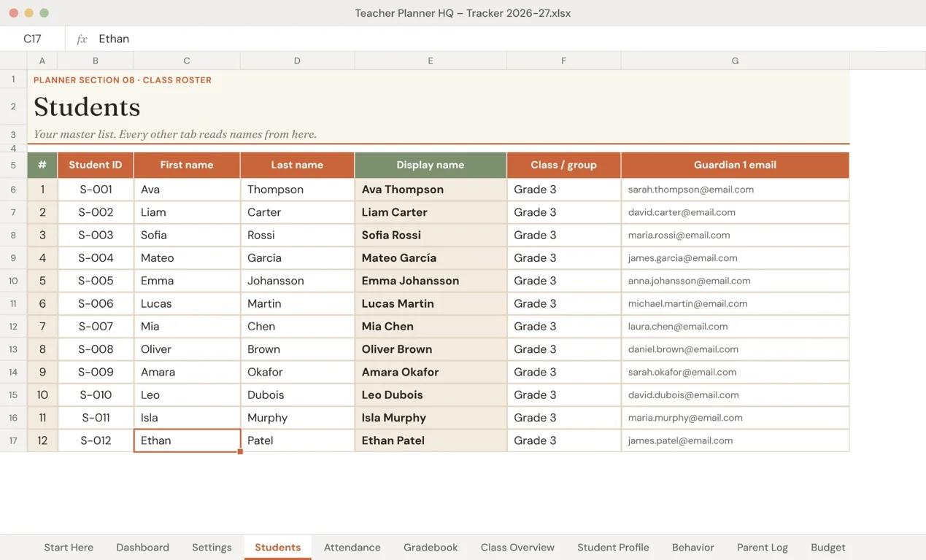Click the Oliver Brown display name
The height and width of the screenshot is (560, 926).
pyautogui.click(x=431, y=349)
